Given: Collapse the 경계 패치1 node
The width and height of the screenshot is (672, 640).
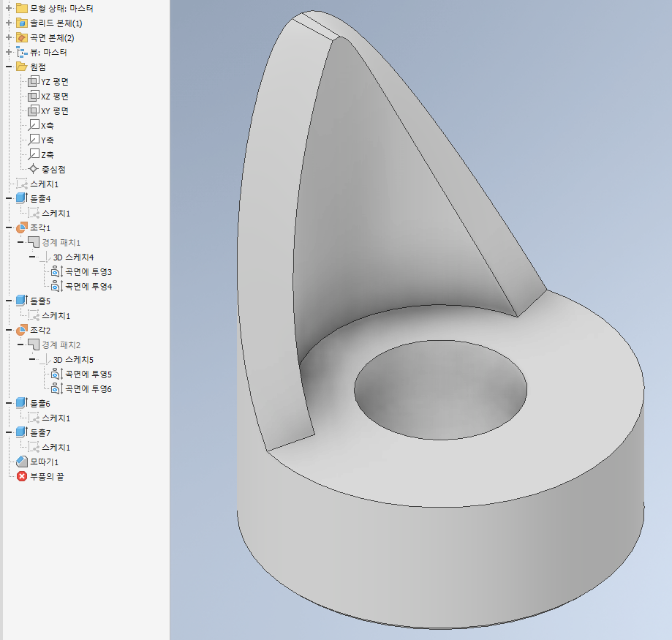Looking at the screenshot, I should (20, 242).
